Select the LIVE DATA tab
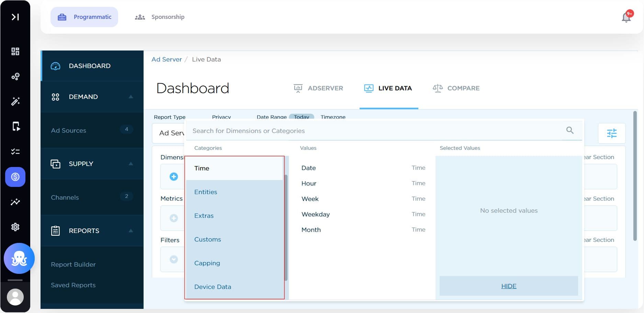The width and height of the screenshot is (644, 313). tap(388, 88)
